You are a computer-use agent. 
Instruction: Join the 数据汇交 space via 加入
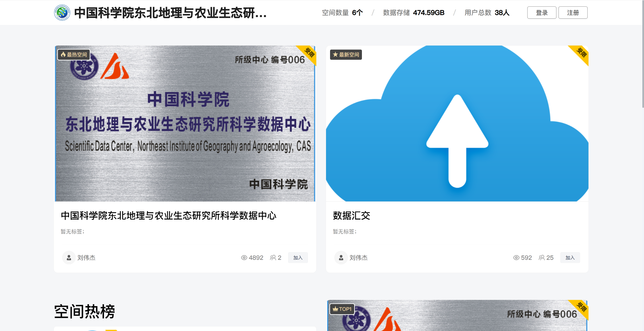570,257
